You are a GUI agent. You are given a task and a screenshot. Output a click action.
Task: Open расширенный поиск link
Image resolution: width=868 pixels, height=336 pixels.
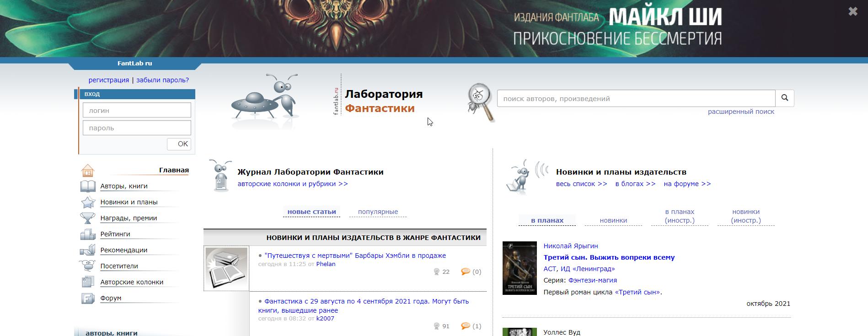(741, 112)
